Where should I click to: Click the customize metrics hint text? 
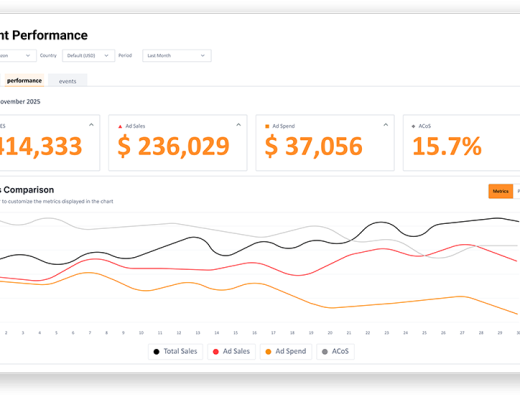pos(57,201)
